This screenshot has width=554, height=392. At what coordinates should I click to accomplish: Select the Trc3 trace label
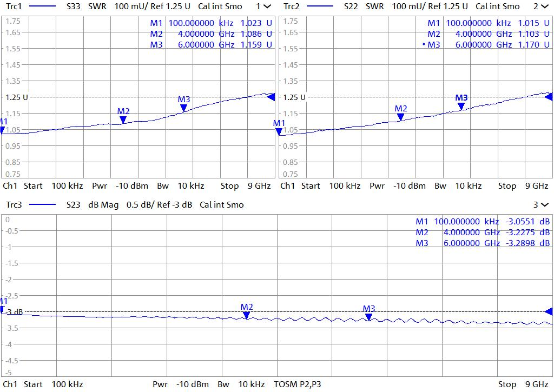point(13,205)
